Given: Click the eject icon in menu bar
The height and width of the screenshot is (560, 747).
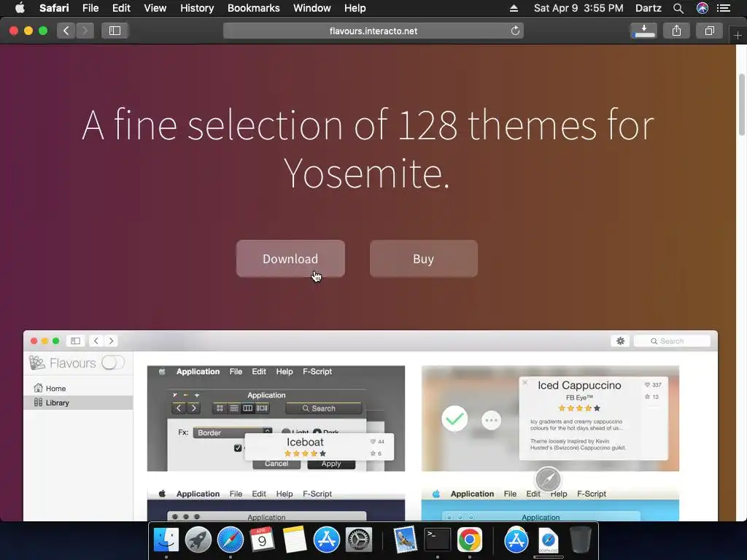Looking at the screenshot, I should (x=514, y=8).
